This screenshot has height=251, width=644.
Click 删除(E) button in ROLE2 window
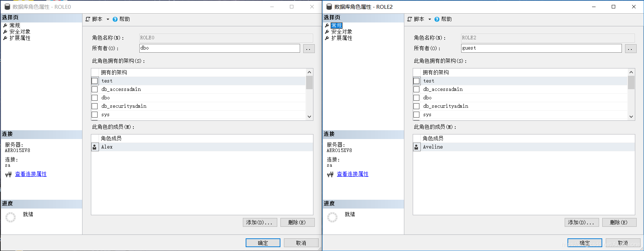(x=619, y=223)
